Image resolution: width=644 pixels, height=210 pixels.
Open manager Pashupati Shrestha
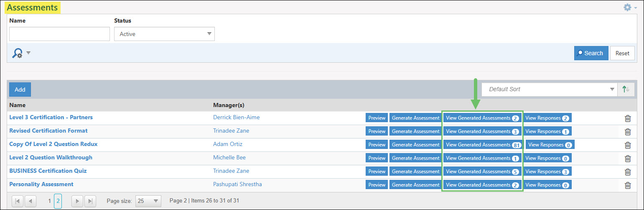(238, 184)
